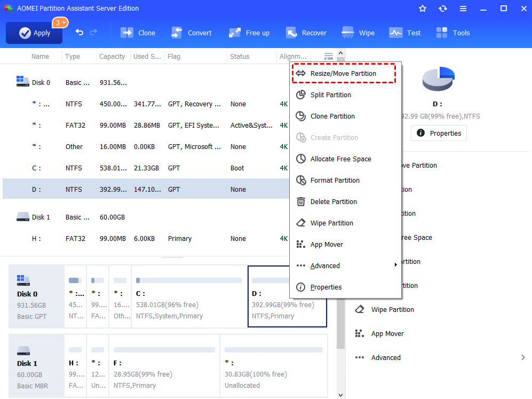Open the pending operations count dropdown
This screenshot has width=532, height=399.
[x=60, y=23]
